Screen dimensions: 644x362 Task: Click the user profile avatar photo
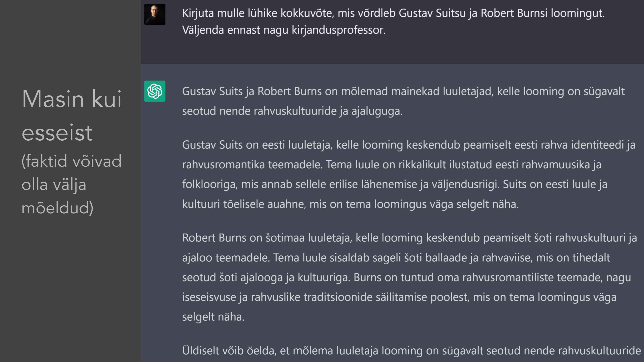tap(155, 14)
